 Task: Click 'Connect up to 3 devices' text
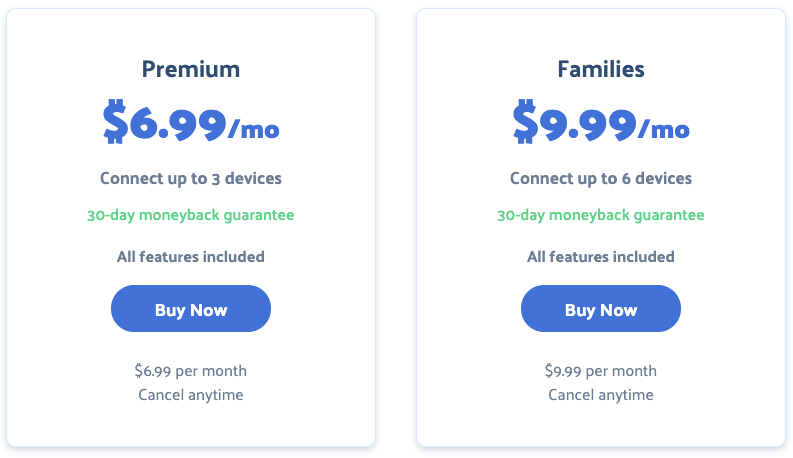pos(191,178)
